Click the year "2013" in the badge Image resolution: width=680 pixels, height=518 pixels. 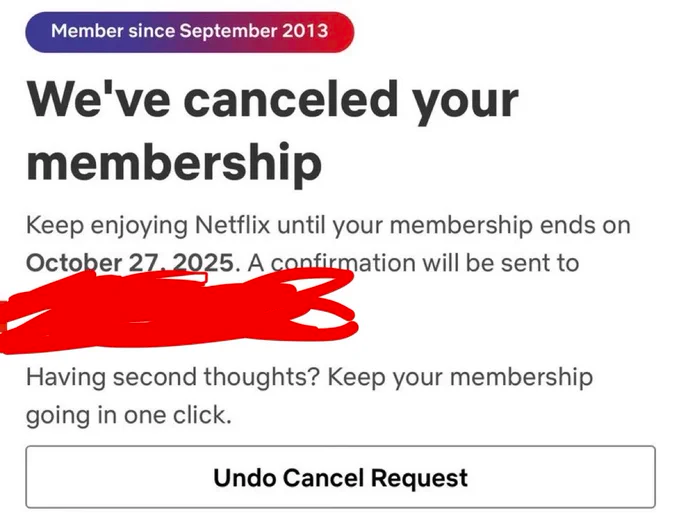pos(304,31)
